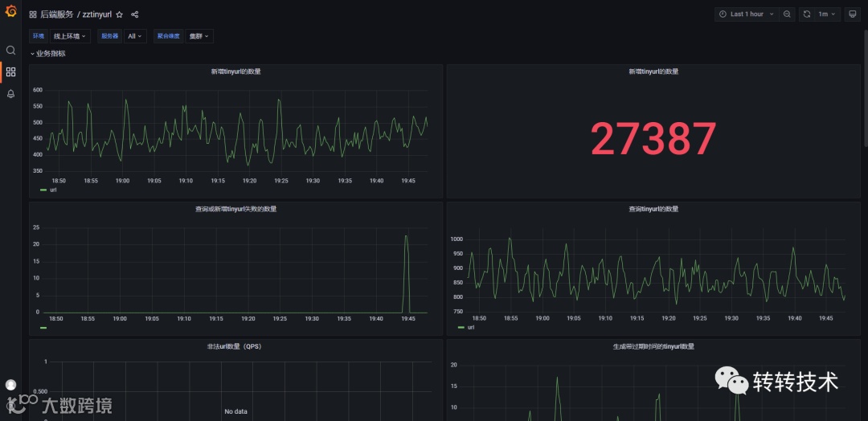Open the 线上环境 environment dropdown
This screenshot has height=421, width=868.
coord(69,36)
